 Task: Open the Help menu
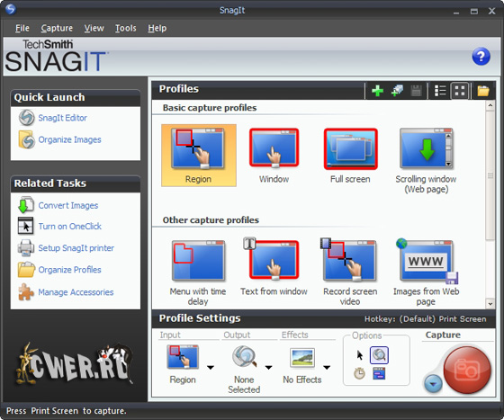tap(157, 28)
